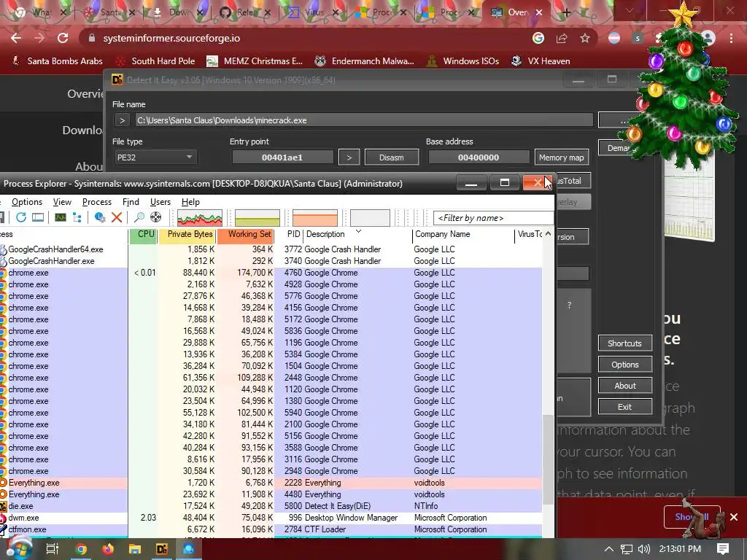Toggle the process tree view icon

pos(77,217)
